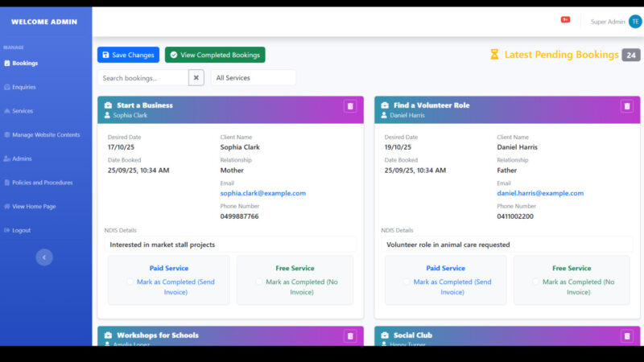Viewport: 644px width, 362px height.
Task: Click View Completed Bookings button
Action: 215,55
